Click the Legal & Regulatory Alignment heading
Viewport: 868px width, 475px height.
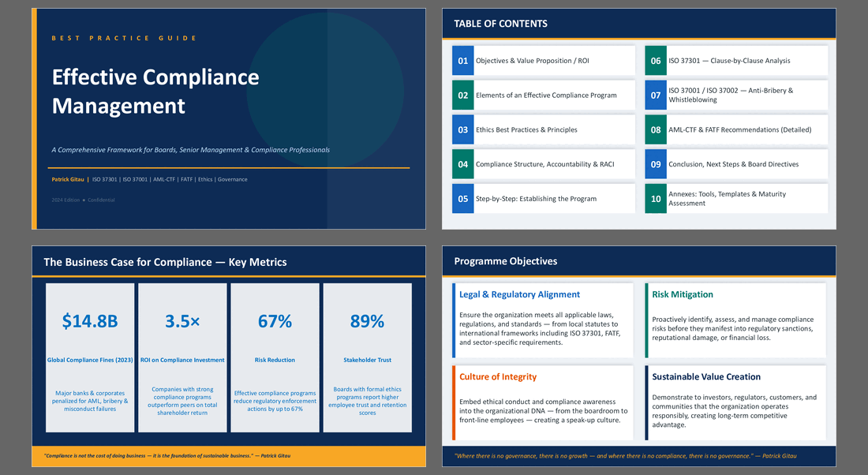(x=519, y=295)
